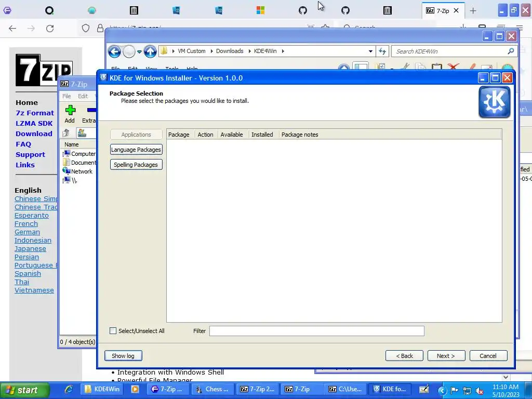Open the File menu in 7-Zip window
Screen dimensions: 532x399
[x=66, y=96]
